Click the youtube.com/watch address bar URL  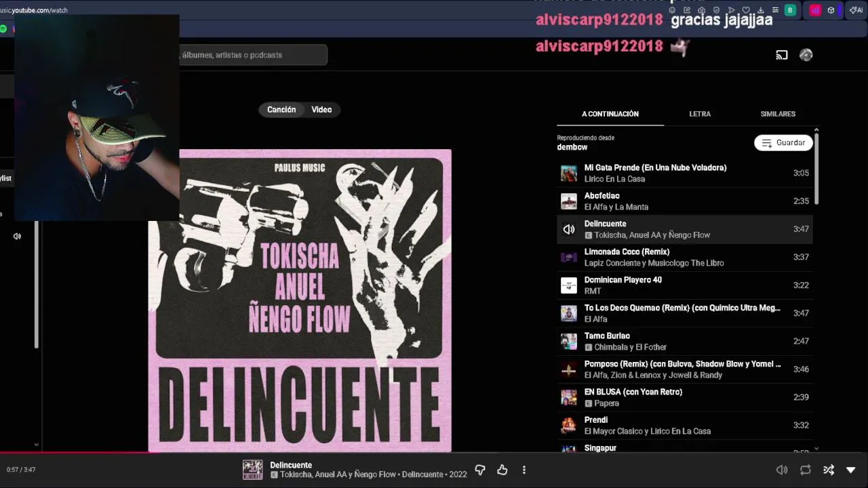coord(34,10)
